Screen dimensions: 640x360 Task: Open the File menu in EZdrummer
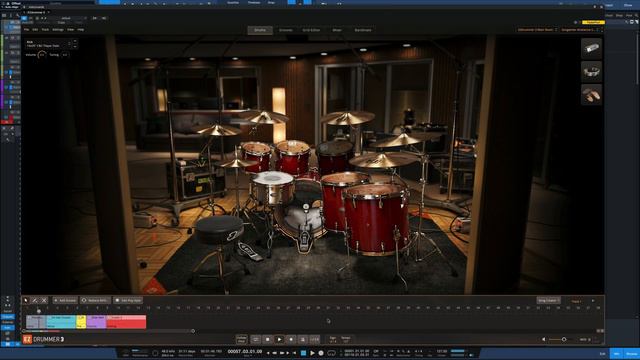pos(27,30)
